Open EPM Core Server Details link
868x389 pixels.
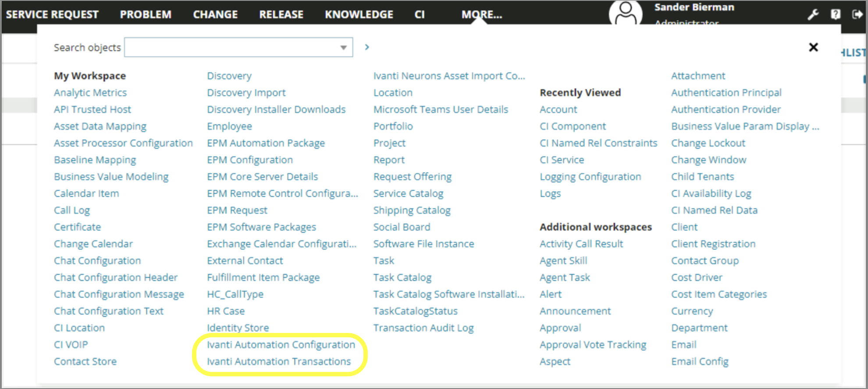[x=262, y=177]
